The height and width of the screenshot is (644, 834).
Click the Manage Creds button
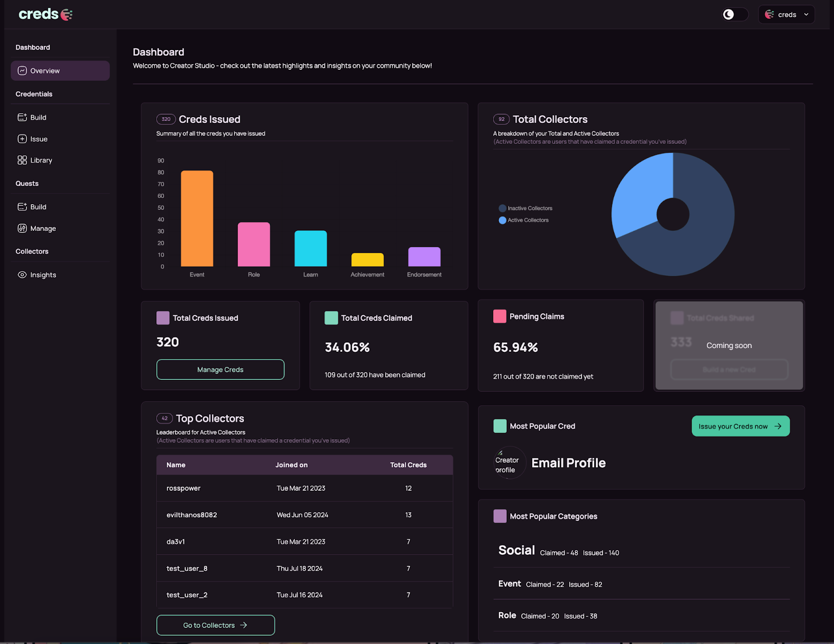tap(220, 369)
